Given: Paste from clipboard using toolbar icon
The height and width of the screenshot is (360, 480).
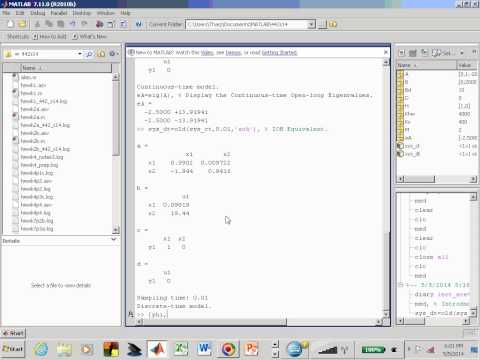Looking at the screenshot, I should (61, 24).
